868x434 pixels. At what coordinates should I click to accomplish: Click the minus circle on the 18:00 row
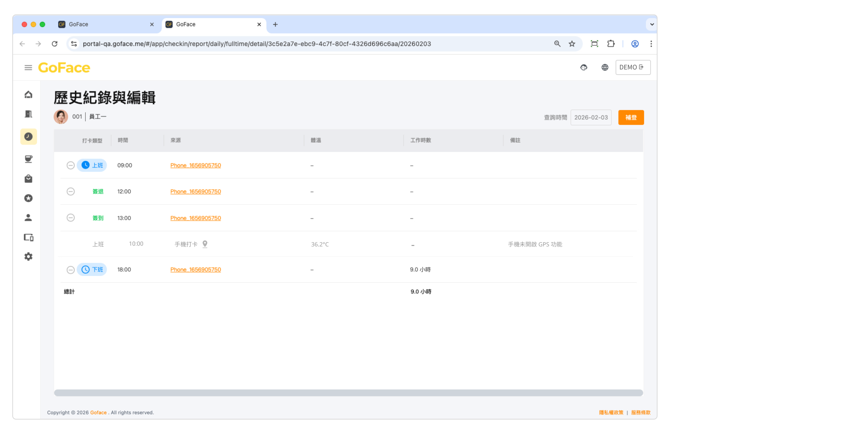71,270
